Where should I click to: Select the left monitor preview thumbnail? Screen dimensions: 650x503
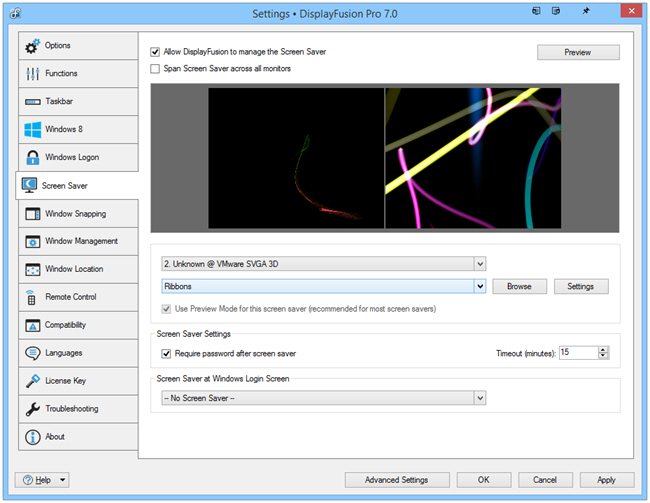point(296,158)
